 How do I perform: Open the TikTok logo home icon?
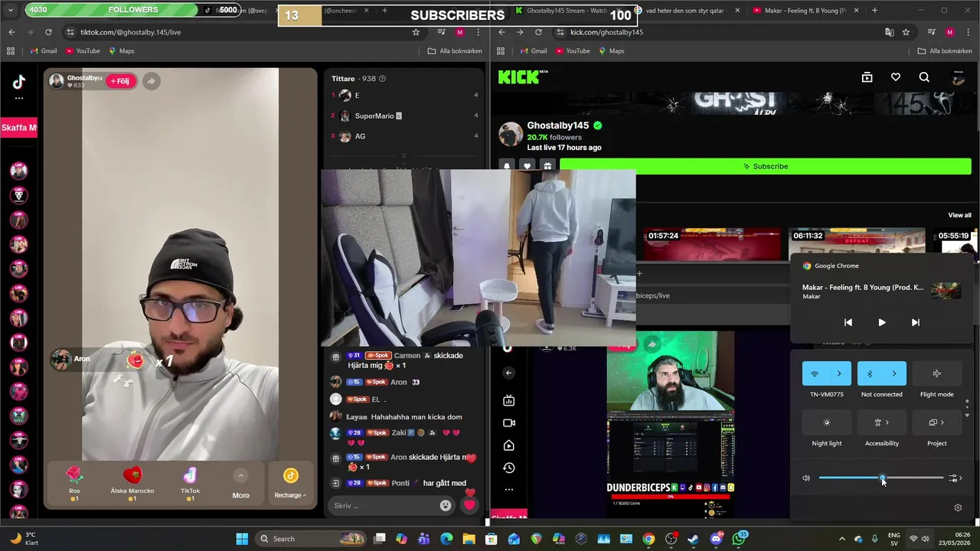(19, 82)
